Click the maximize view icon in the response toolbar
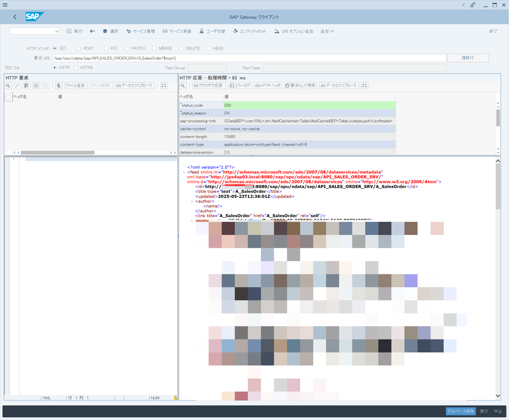Image resolution: width=509 pixels, height=420 pixels. 365,86
